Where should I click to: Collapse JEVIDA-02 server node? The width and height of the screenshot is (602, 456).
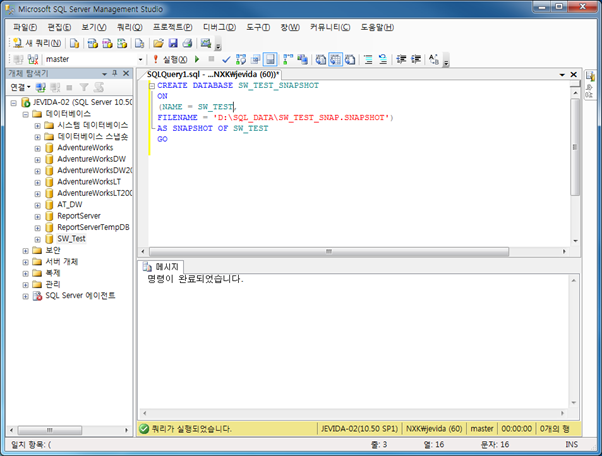[14, 103]
